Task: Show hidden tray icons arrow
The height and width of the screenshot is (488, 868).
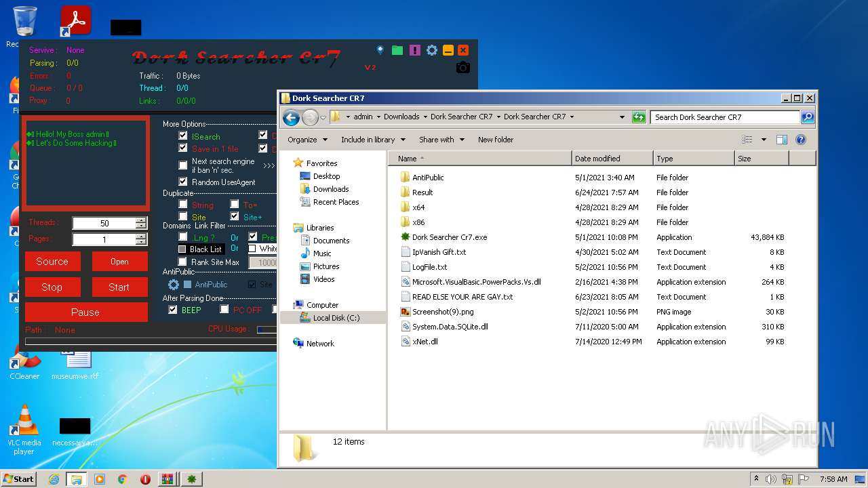Action: [757, 479]
